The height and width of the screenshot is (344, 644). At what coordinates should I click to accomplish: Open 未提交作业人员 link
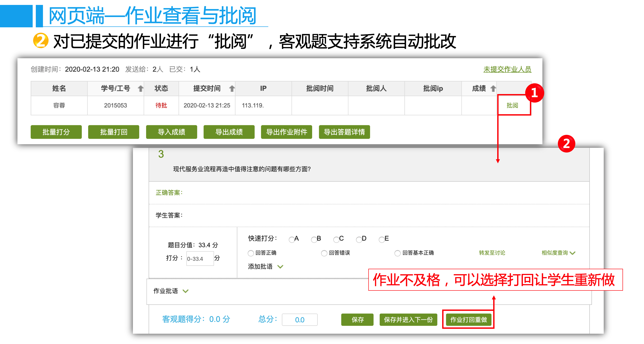(507, 69)
